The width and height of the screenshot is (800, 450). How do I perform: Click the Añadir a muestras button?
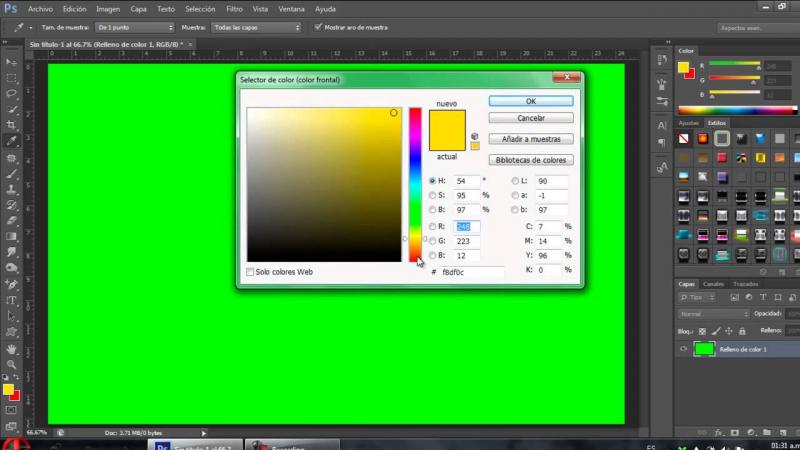point(530,139)
